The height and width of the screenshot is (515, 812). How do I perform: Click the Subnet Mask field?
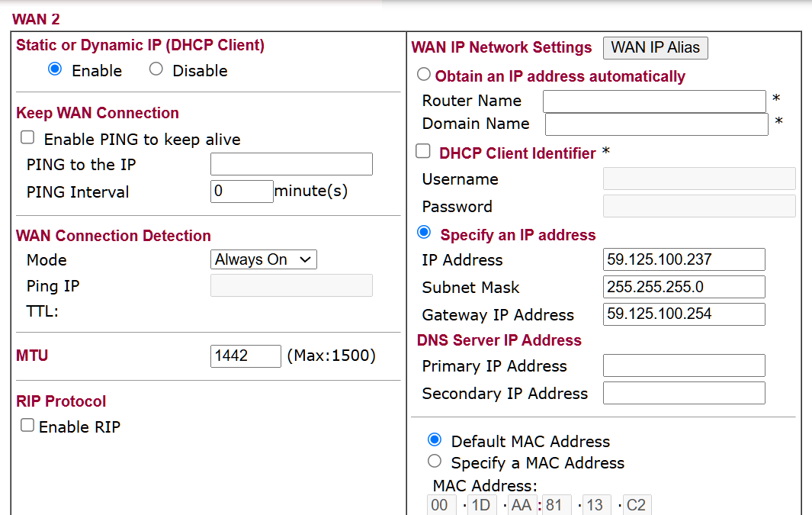point(683,287)
